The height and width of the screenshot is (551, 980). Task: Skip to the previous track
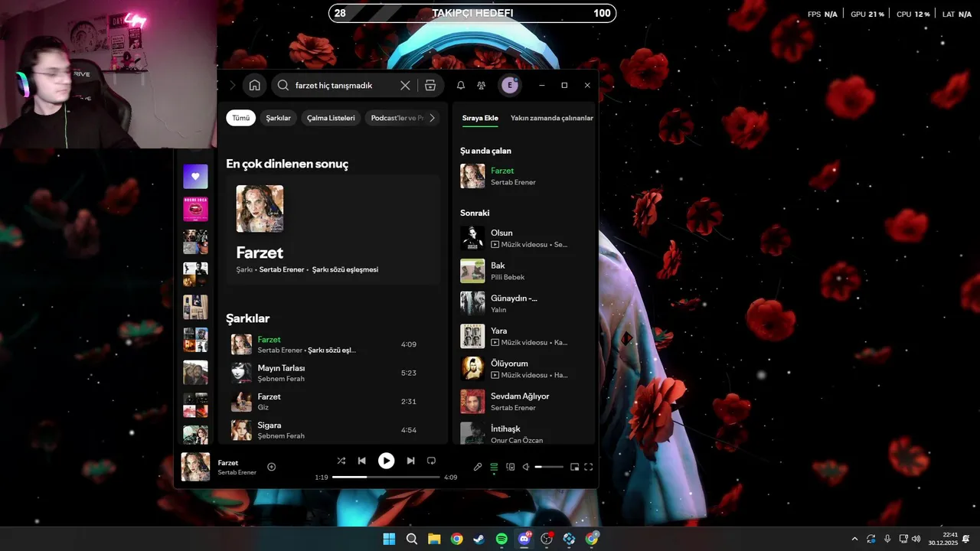362,461
